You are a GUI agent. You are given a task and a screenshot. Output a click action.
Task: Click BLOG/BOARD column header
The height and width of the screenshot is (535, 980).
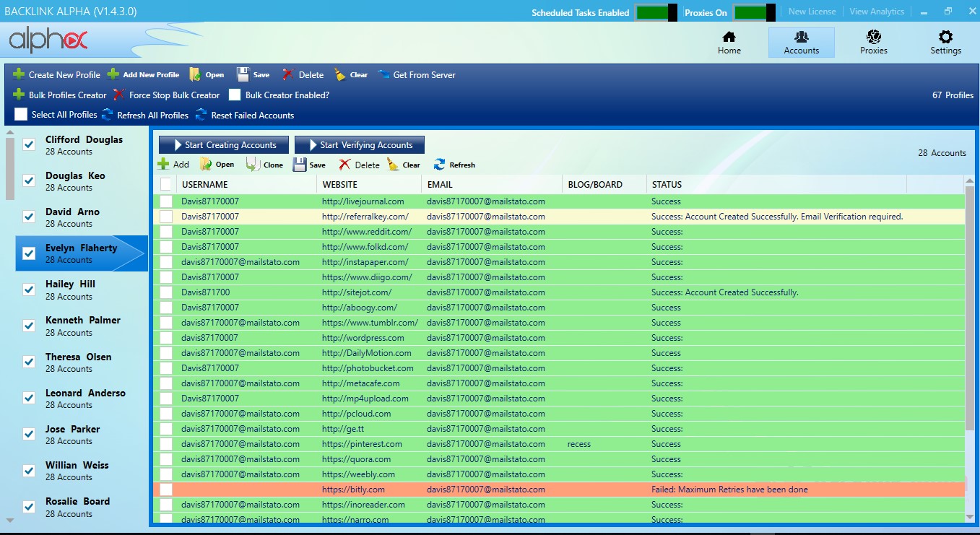(x=604, y=184)
